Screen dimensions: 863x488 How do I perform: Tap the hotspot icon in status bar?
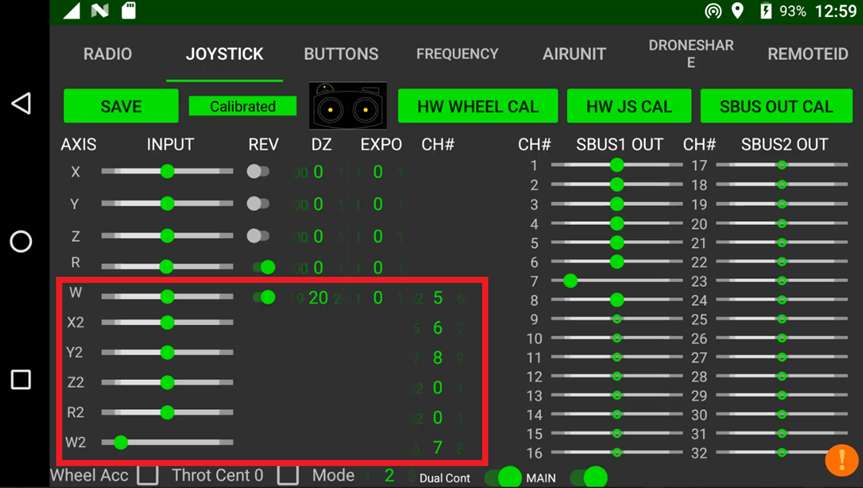tap(713, 12)
